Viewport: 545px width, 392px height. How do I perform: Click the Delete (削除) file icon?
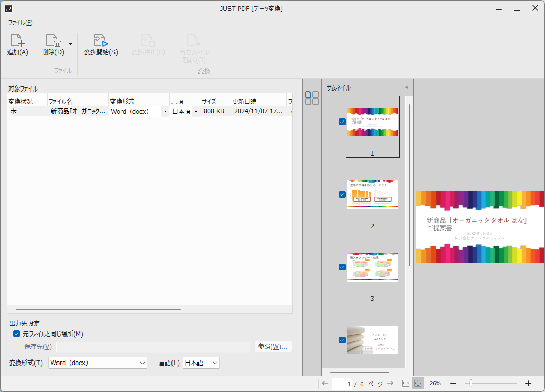point(53,41)
